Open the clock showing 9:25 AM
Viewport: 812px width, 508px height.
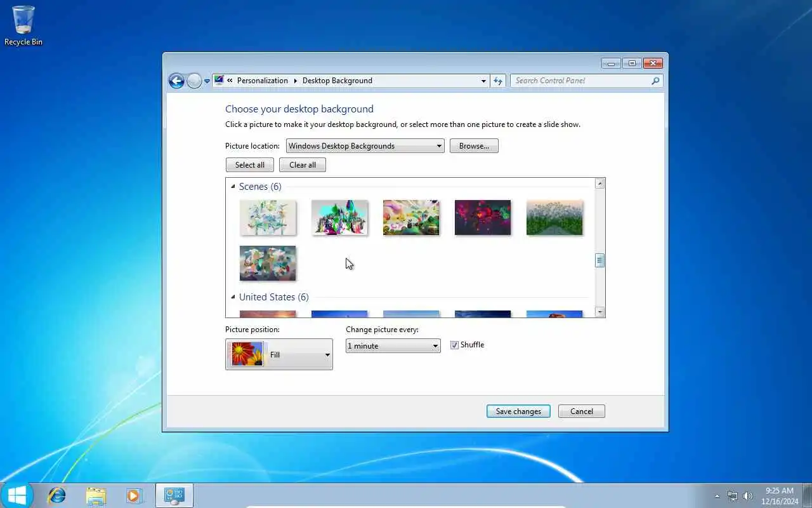tap(780, 495)
